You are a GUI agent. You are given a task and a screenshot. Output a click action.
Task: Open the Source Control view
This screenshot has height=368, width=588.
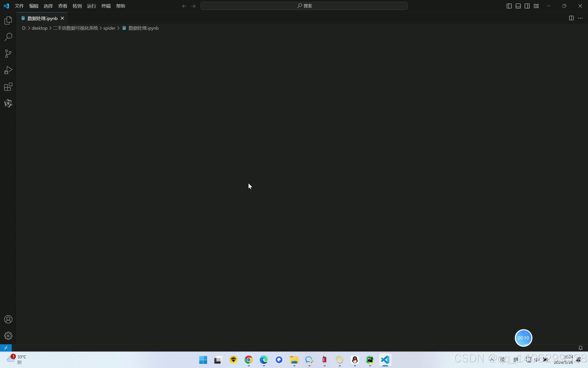tap(8, 54)
